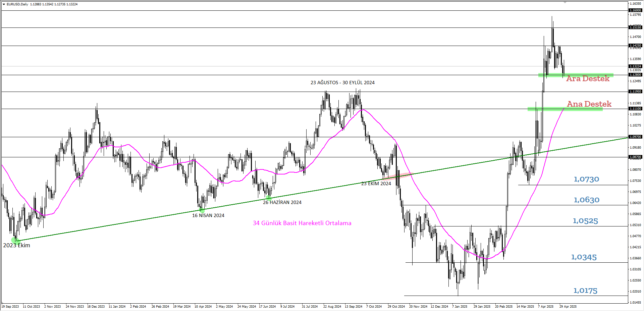Select the blue '1,0525' level label
The image size is (644, 311).
coord(585,221)
